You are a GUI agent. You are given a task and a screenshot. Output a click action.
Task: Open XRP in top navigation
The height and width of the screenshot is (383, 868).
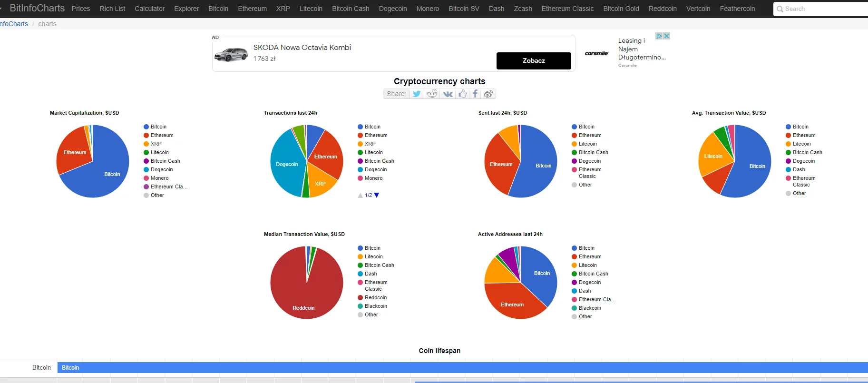tap(283, 9)
